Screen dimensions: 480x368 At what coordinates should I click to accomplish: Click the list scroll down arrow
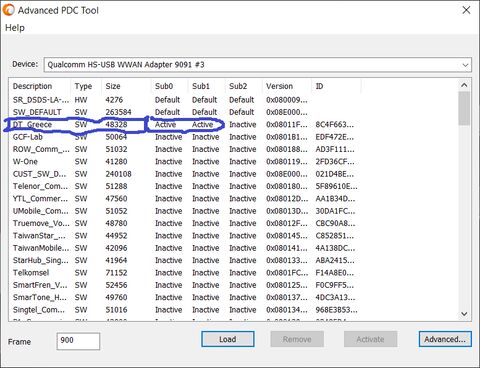click(464, 314)
